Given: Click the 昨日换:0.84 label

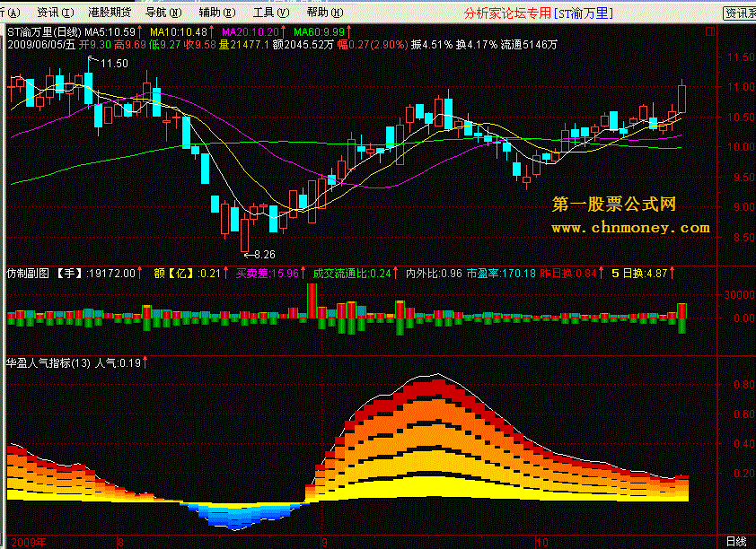Looking at the screenshot, I should [x=568, y=274].
